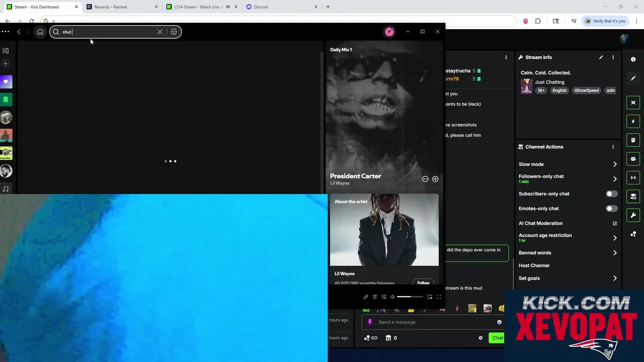
Task: Open Spotify miniplayer
Action: (430, 297)
